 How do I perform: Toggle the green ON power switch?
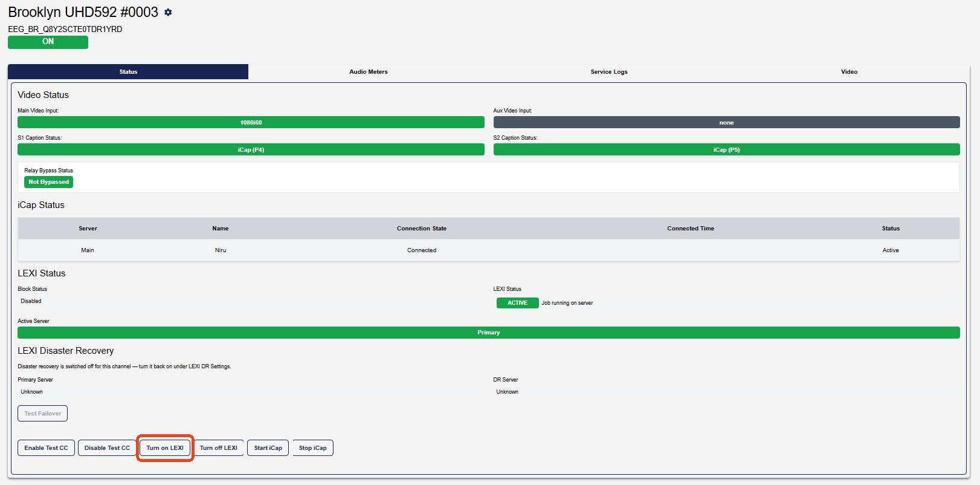coord(48,42)
